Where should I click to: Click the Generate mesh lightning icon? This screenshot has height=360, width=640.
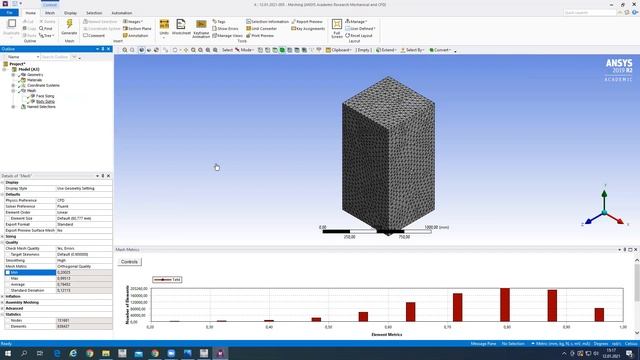click(69, 24)
